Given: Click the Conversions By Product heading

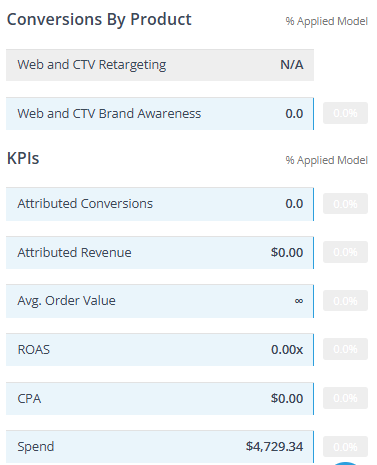Looking at the screenshot, I should [x=99, y=20].
